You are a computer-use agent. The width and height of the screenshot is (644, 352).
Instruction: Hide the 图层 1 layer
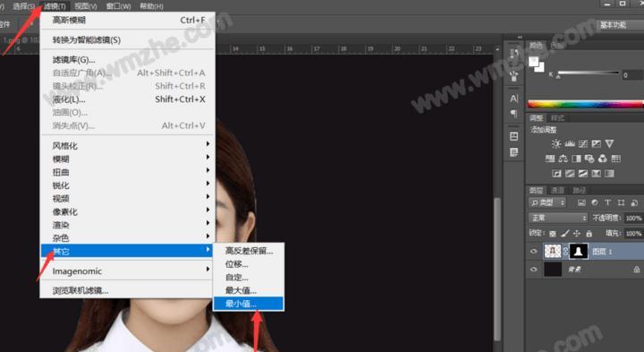[x=533, y=252]
